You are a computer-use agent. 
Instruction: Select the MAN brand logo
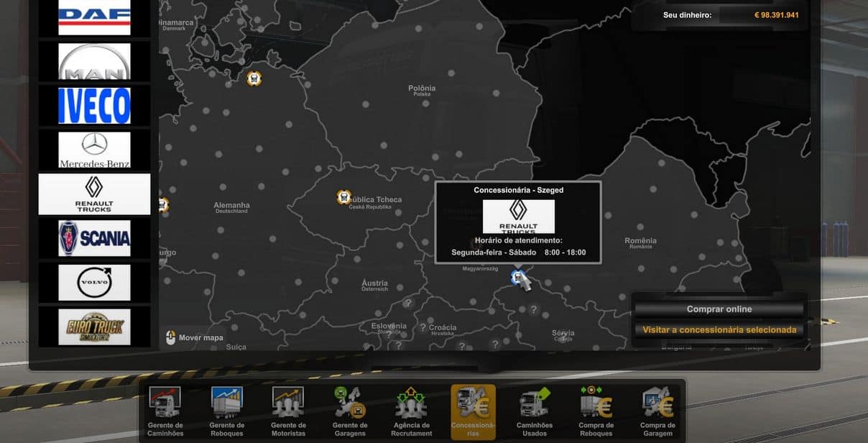coord(94,62)
